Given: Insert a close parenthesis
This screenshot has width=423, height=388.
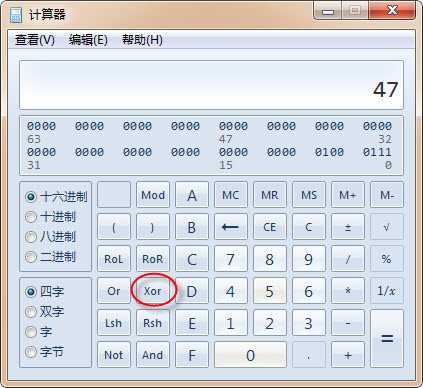Looking at the screenshot, I should [153, 227].
